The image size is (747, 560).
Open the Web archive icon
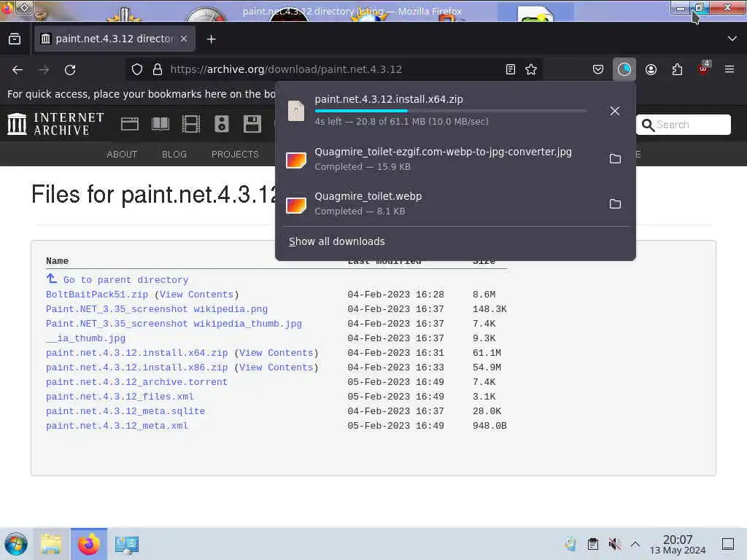pyautogui.click(x=130, y=124)
